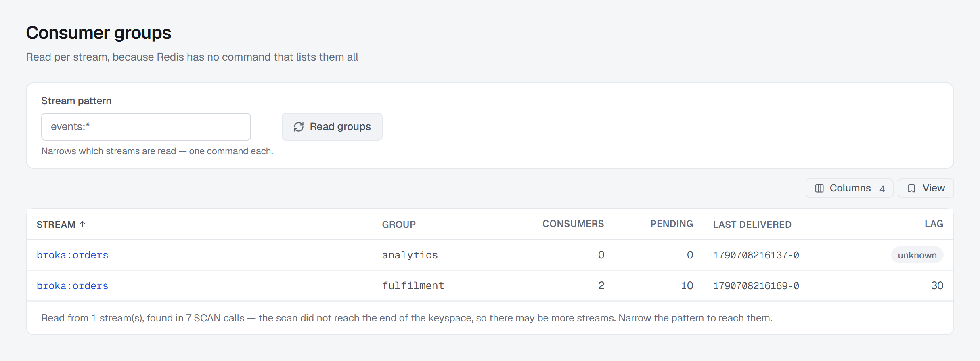Click the 'Read from 1 stream(s)' footer note
Screen dimensions: 980x361
pos(407,318)
